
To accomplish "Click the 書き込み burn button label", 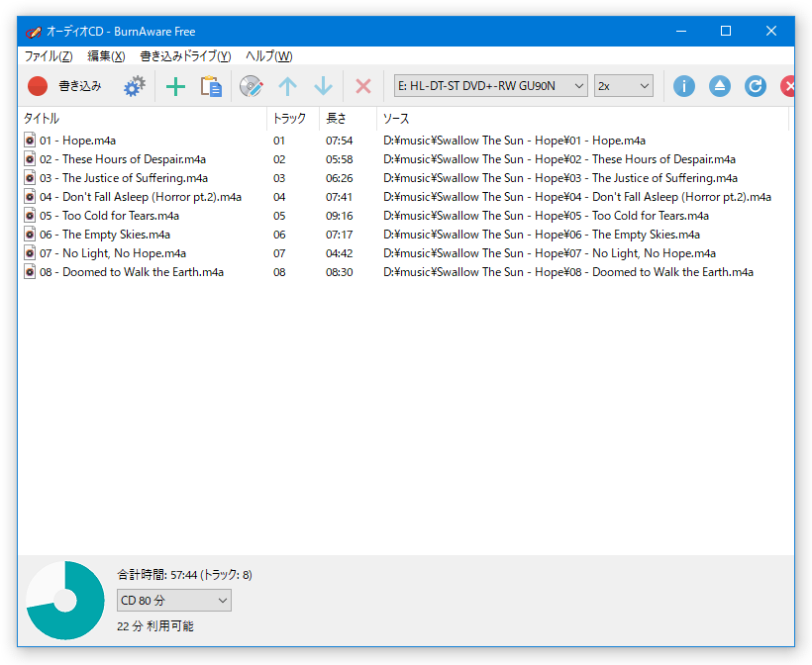I will (x=80, y=86).
